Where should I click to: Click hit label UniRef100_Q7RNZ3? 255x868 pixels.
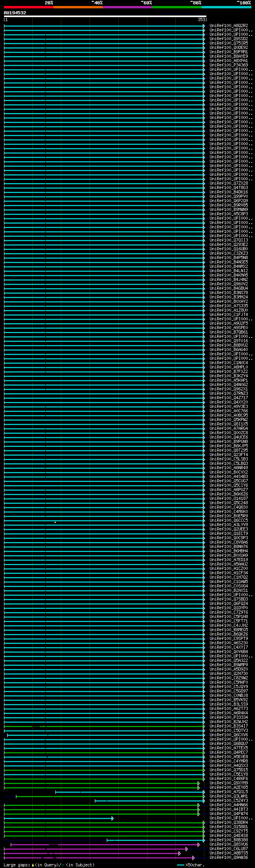point(229,393)
